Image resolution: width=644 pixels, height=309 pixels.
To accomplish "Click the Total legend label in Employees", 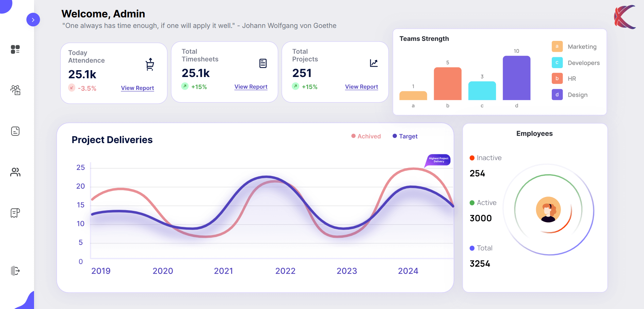I will pos(484,248).
